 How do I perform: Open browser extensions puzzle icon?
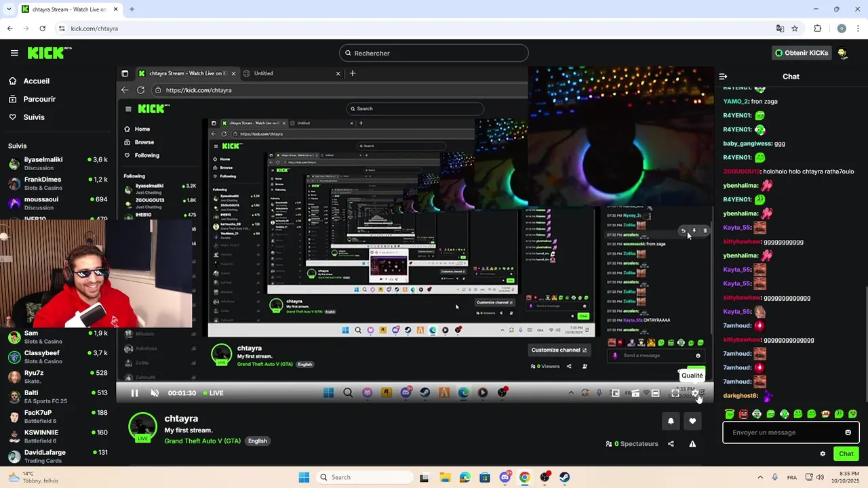(x=817, y=28)
